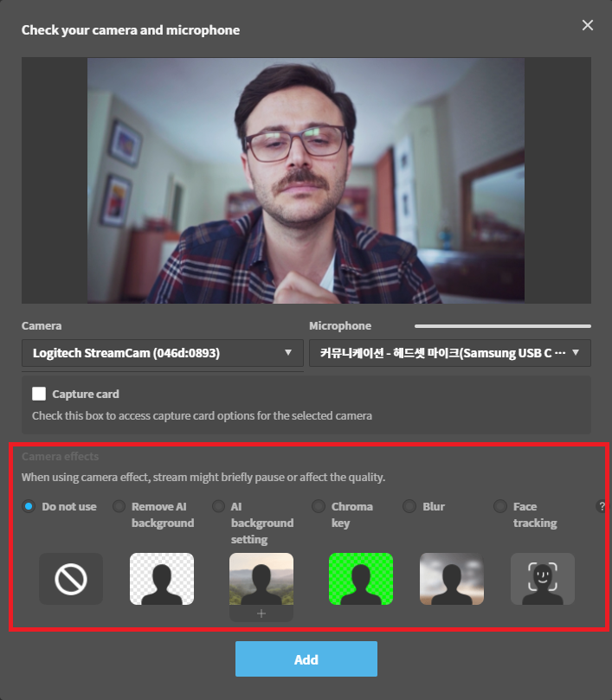612x700 pixels.
Task: Select the 'Chroma key' radio button
Action: tap(319, 506)
